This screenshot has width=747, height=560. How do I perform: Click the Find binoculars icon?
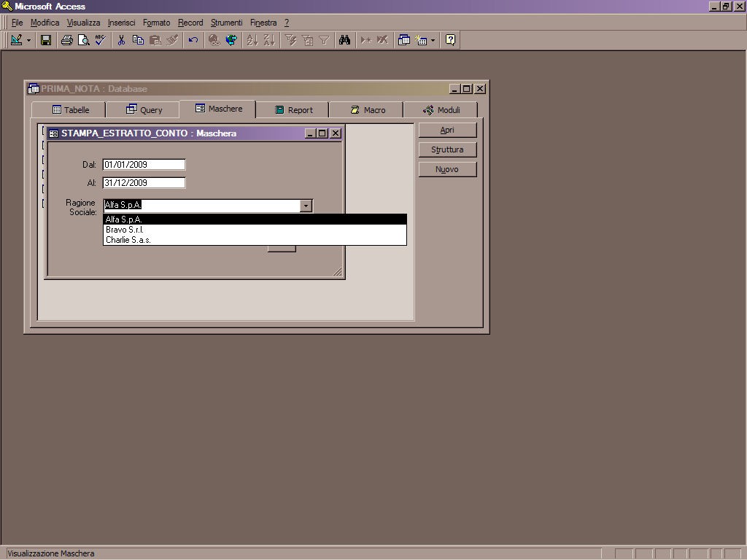click(344, 40)
